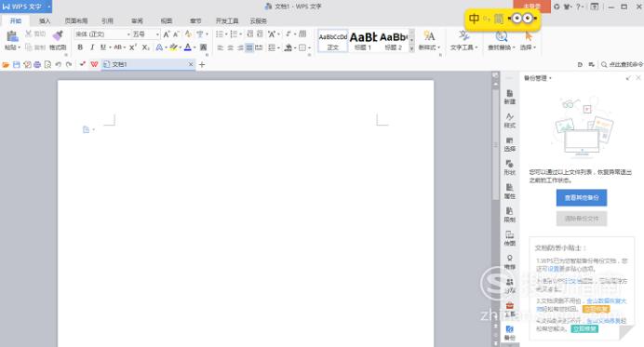The height and width of the screenshot is (347, 644).
Task: Toggle the show paragraph marks button
Action: pos(288,34)
